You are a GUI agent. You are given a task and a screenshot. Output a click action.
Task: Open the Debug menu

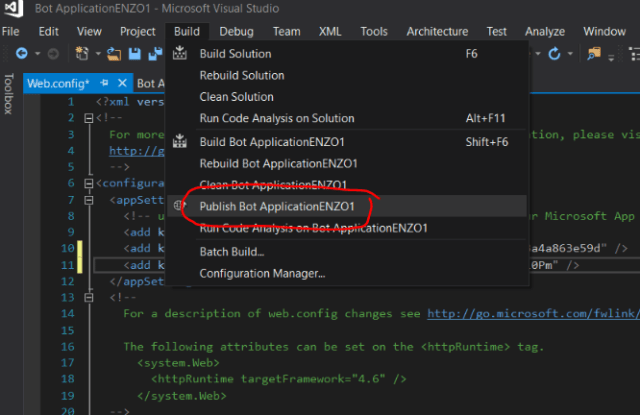[x=236, y=31]
